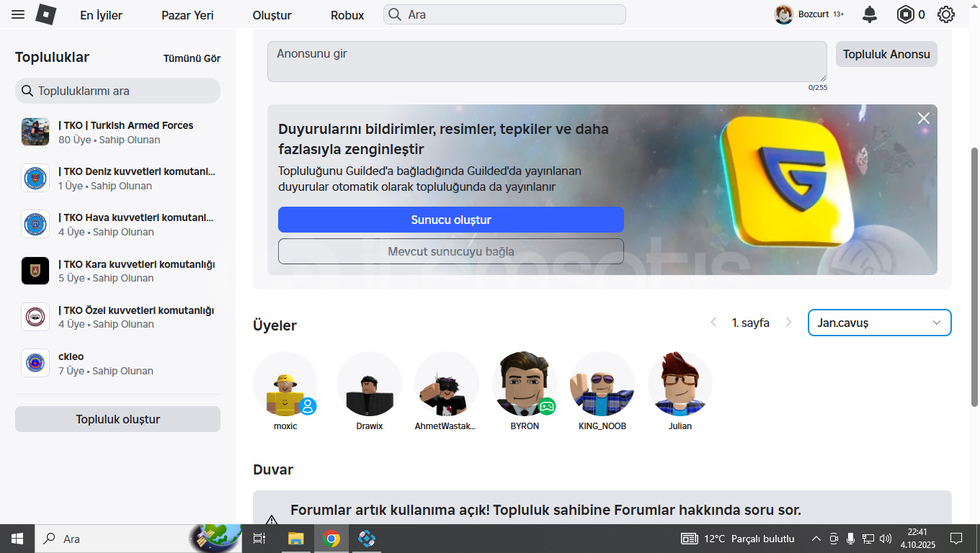
Task: Open Chrome from the taskbar
Action: coord(331,539)
